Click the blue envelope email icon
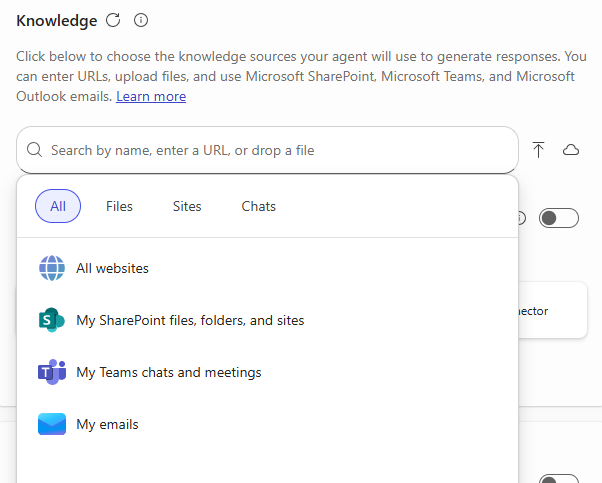 [x=51, y=424]
